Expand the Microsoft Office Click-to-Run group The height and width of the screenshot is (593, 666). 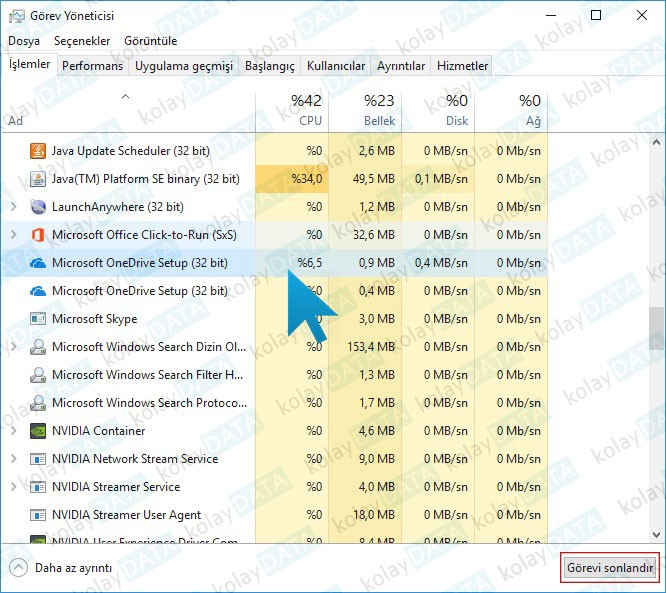coord(13,235)
